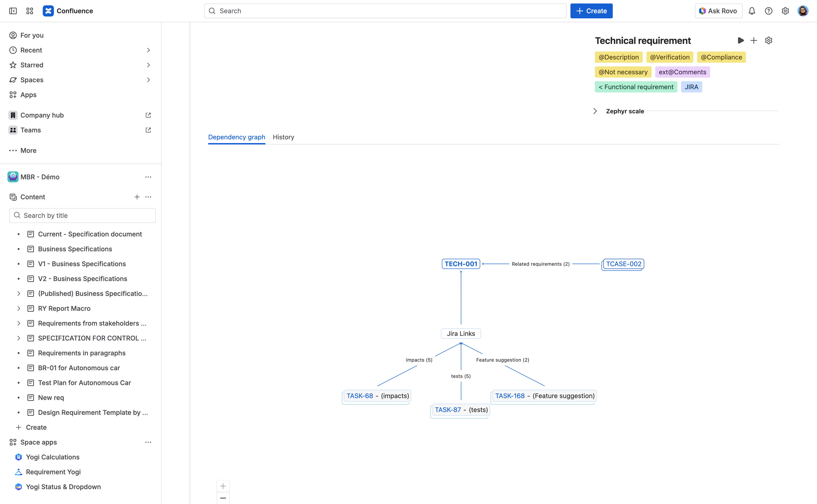Collapse the left sidebar navigation
The height and width of the screenshot is (504, 817).
coord(13,11)
